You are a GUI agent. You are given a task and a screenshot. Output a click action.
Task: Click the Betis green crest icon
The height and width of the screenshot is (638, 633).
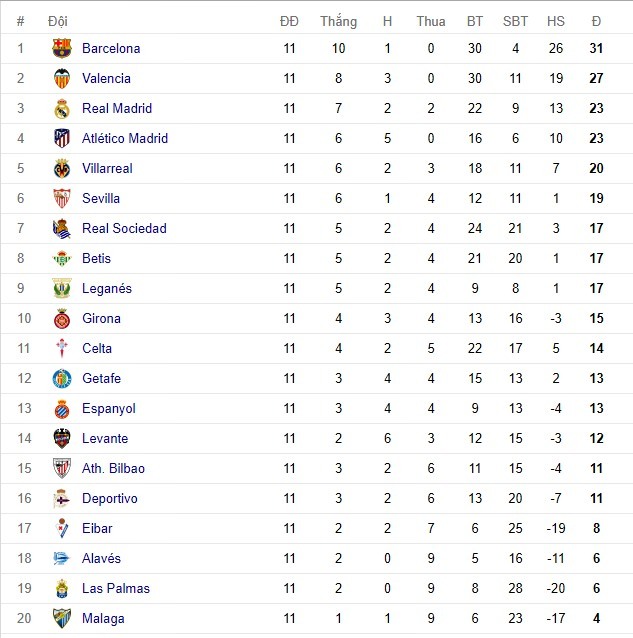(x=62, y=258)
